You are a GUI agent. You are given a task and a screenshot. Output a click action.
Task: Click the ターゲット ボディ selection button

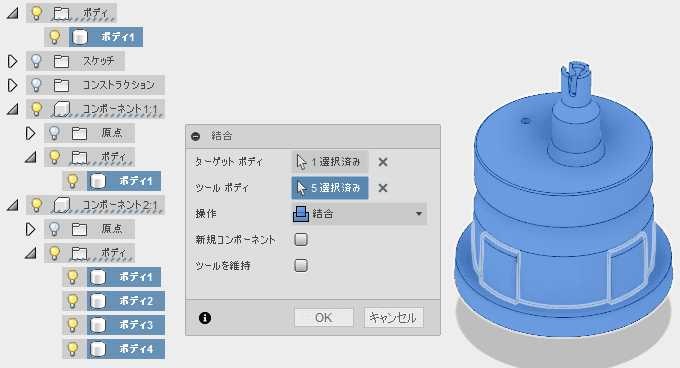[330, 162]
